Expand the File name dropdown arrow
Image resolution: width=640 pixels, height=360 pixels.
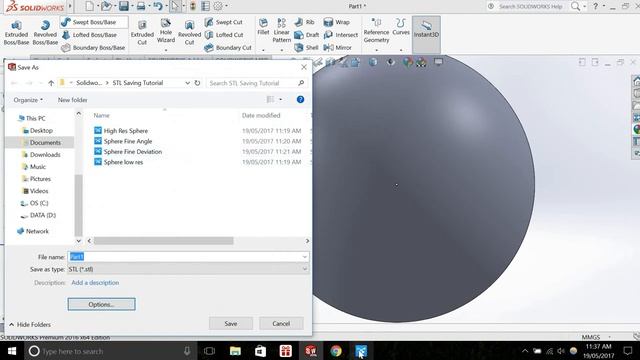(304, 257)
